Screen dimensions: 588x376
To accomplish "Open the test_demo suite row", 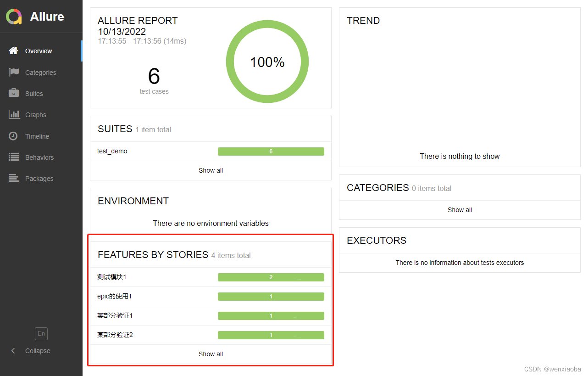I will pyautogui.click(x=211, y=152).
